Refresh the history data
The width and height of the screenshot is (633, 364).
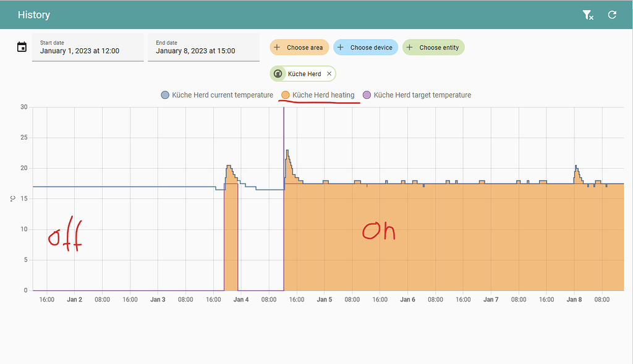pyautogui.click(x=612, y=15)
